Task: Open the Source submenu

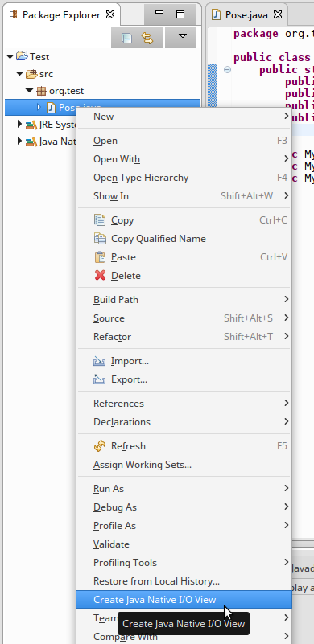Action: point(184,318)
